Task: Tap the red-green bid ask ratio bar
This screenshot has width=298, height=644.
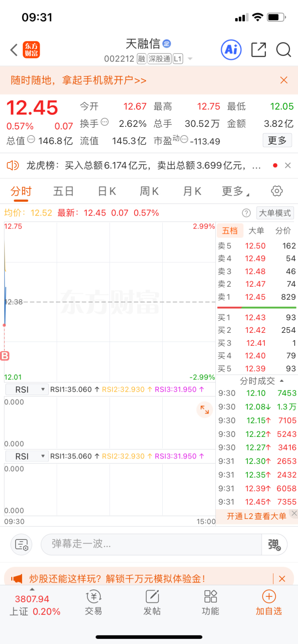Action: (x=257, y=308)
